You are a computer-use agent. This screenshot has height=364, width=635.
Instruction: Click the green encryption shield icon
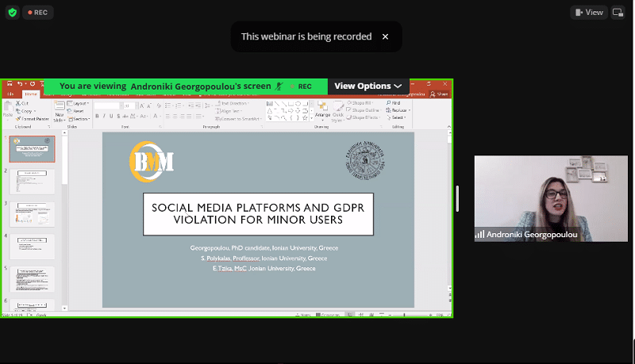(x=13, y=13)
